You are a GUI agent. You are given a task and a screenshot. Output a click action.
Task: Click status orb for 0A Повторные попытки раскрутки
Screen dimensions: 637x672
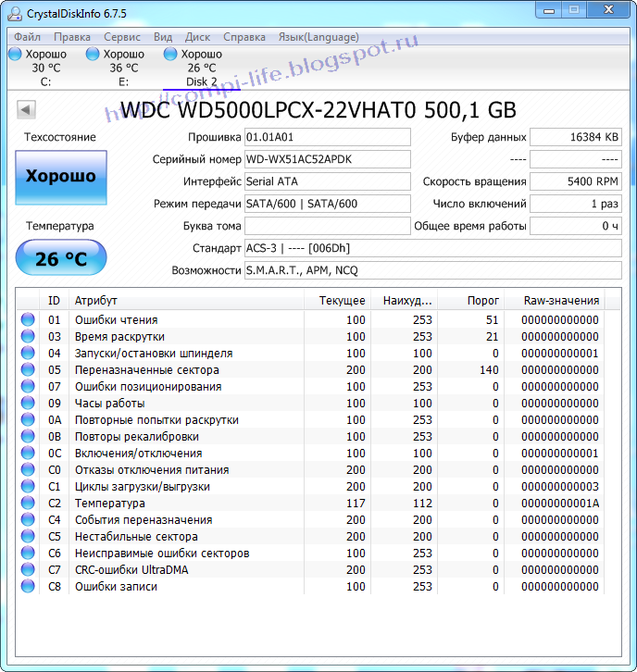[28, 420]
